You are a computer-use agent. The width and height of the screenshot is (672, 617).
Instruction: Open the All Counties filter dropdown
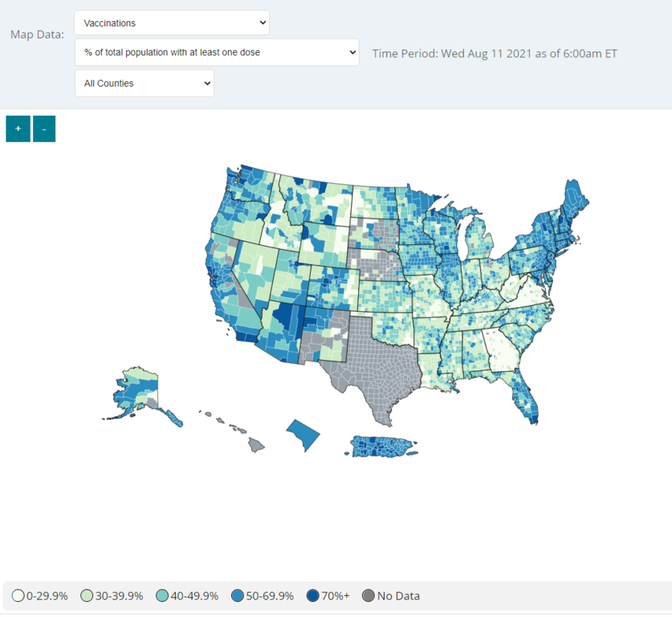[x=145, y=83]
